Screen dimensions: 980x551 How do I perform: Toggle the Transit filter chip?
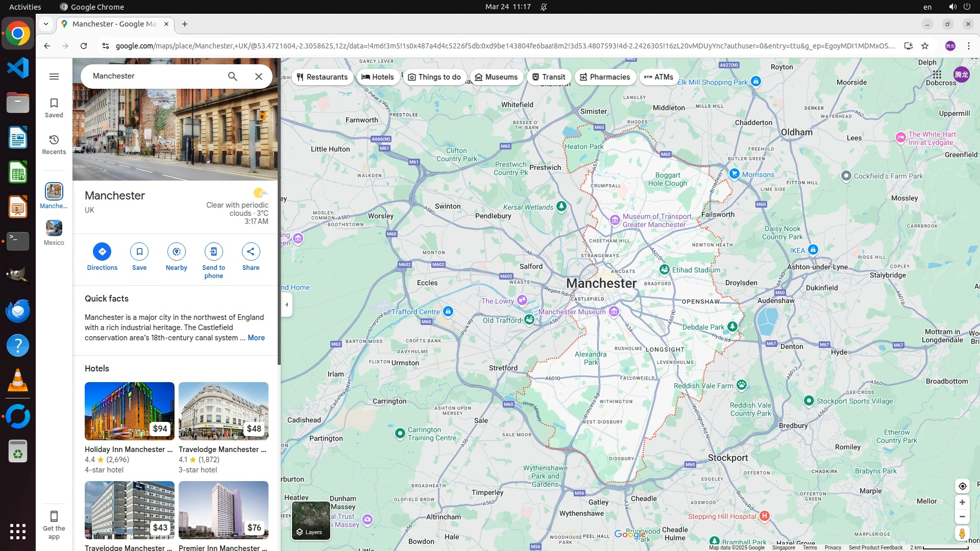(549, 77)
